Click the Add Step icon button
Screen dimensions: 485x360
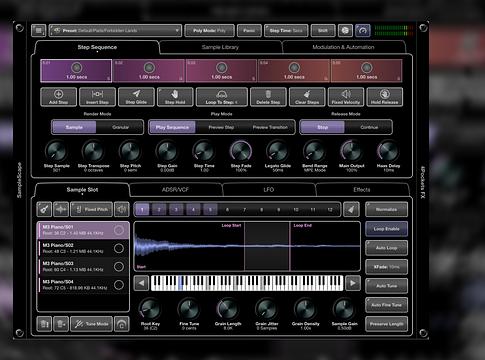[59, 97]
